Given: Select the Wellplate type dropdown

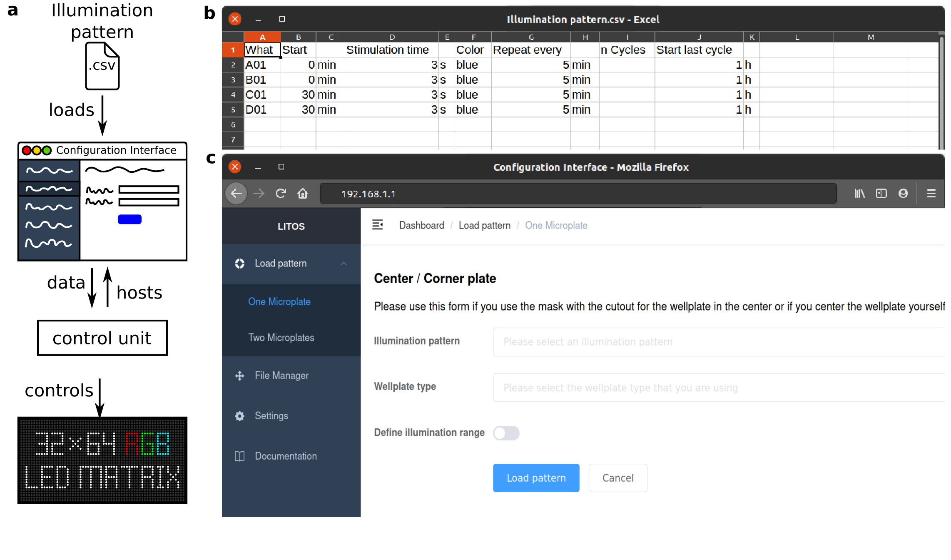Looking at the screenshot, I should tap(720, 387).
